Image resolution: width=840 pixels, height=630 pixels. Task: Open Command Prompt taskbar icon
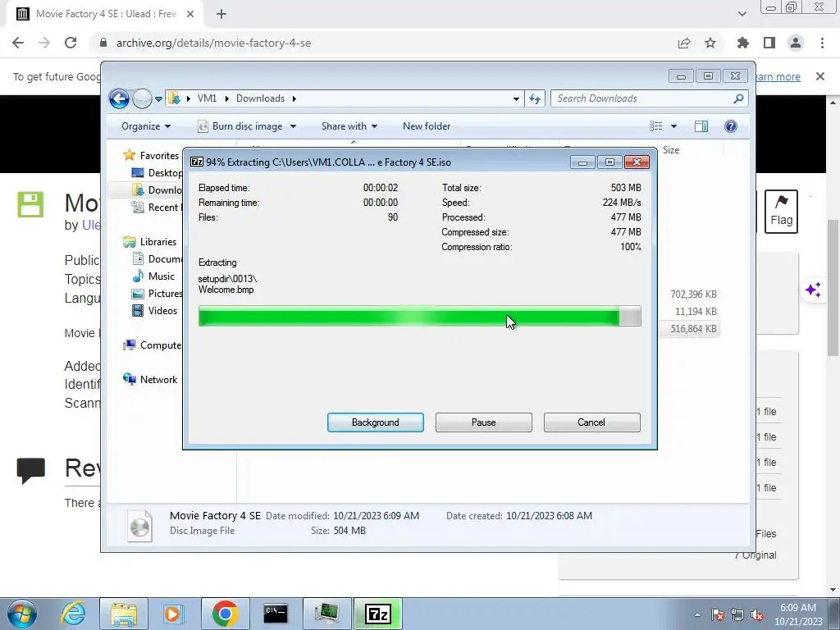click(x=276, y=614)
